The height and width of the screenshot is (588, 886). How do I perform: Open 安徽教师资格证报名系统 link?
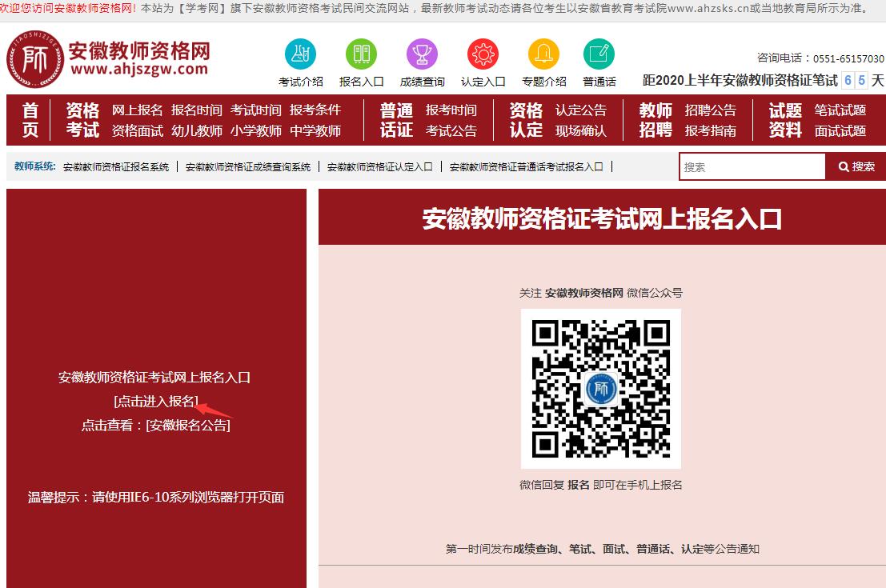tap(116, 166)
